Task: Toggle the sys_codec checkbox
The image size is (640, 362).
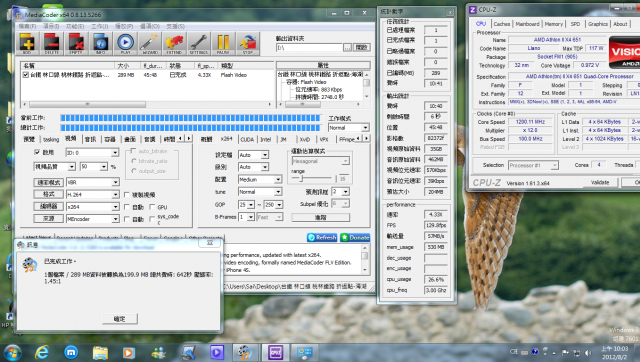Action: [x=152, y=220]
